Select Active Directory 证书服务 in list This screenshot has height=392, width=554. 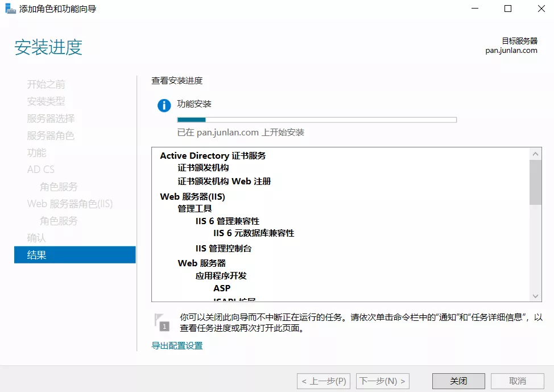pyautogui.click(x=213, y=155)
